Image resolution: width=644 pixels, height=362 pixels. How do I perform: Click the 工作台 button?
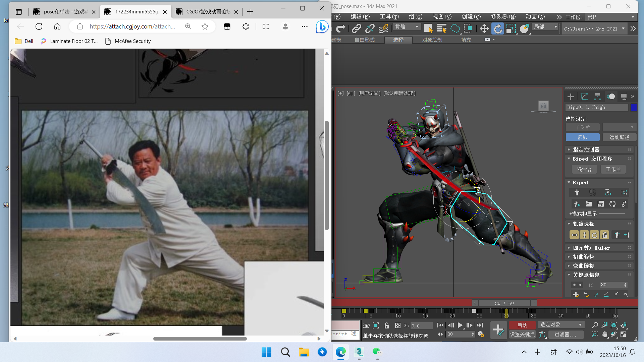point(613,170)
